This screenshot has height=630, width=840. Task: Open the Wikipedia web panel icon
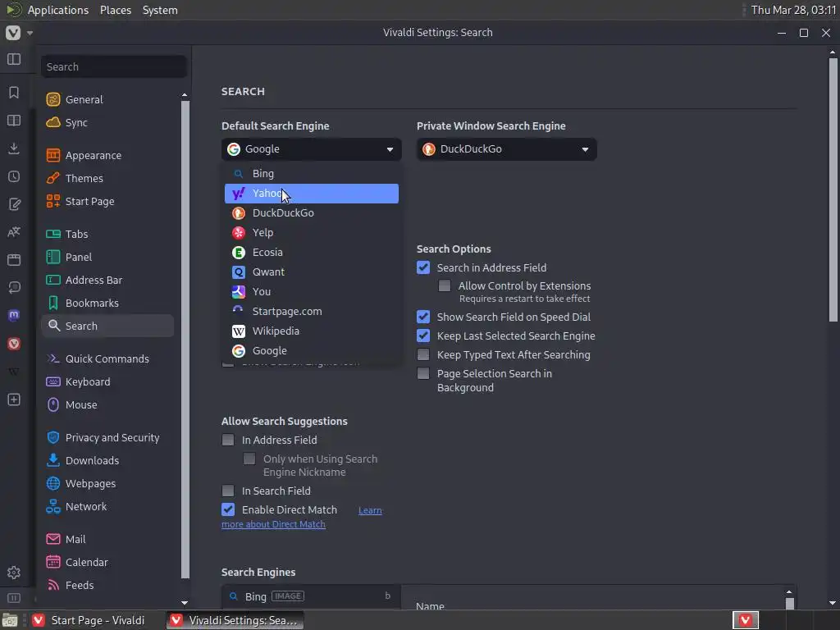pyautogui.click(x=14, y=372)
